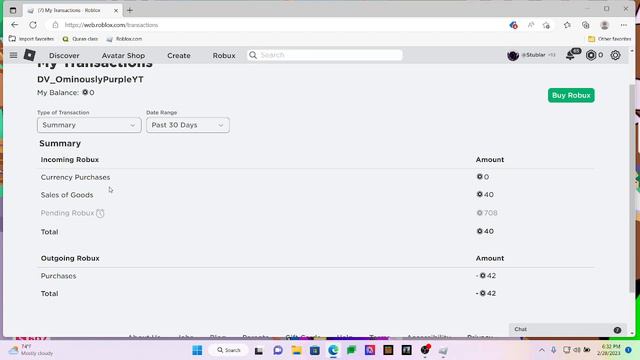Click the browser address bar URL
This screenshot has height=360, width=640.
point(111,25)
